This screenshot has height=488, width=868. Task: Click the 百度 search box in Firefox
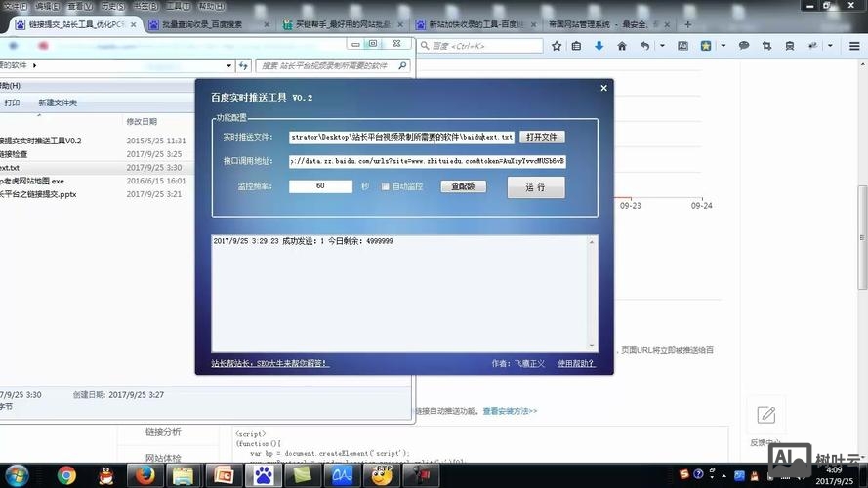click(480, 46)
